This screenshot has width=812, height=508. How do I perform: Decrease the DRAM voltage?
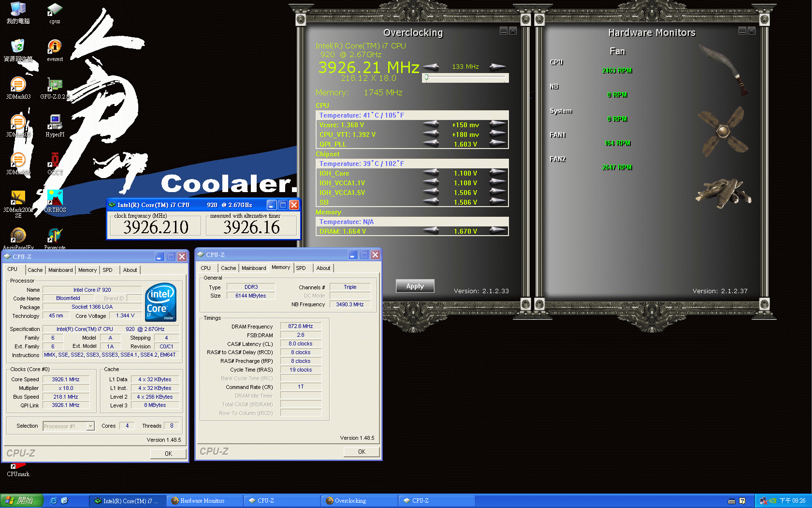coord(431,231)
